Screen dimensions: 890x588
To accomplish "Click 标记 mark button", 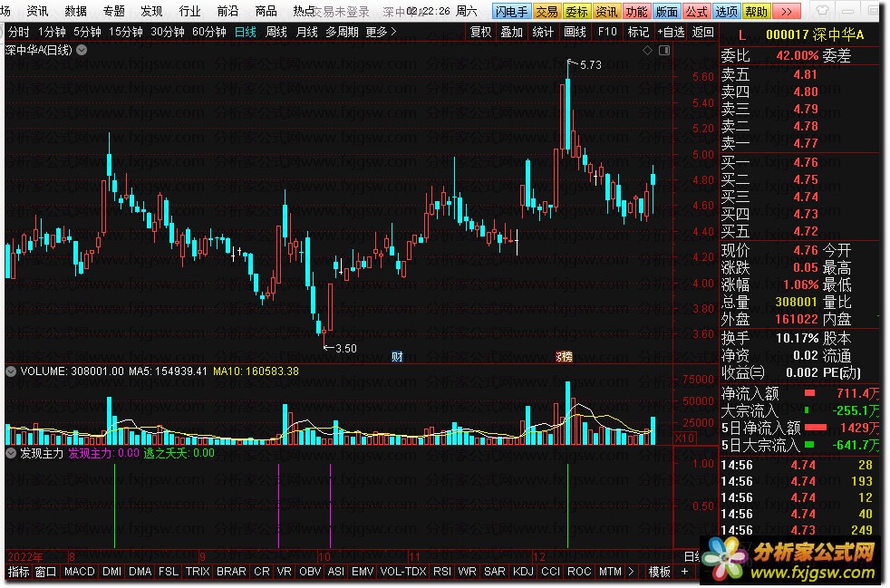I will point(638,32).
